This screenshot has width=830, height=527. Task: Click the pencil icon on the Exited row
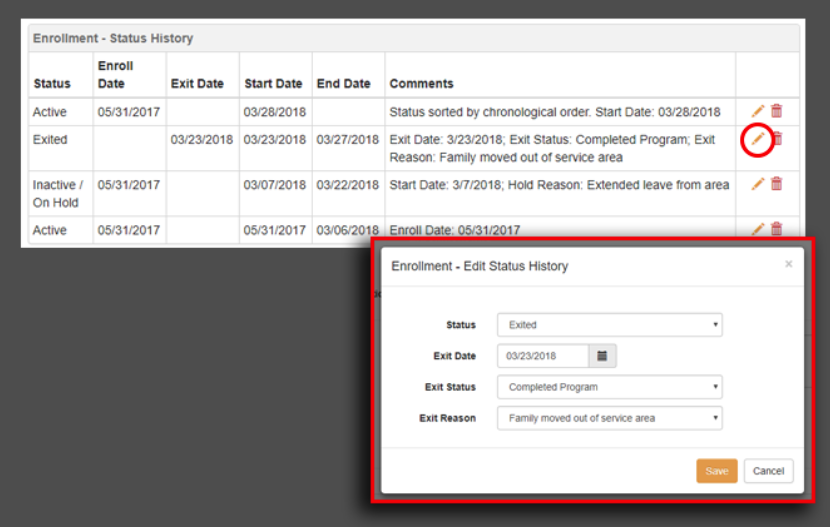(757, 139)
